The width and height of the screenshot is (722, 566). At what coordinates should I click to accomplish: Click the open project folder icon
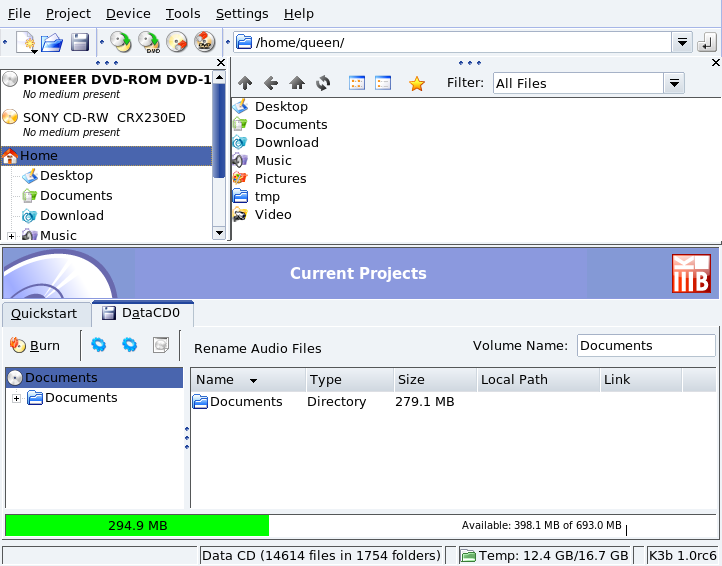53,42
